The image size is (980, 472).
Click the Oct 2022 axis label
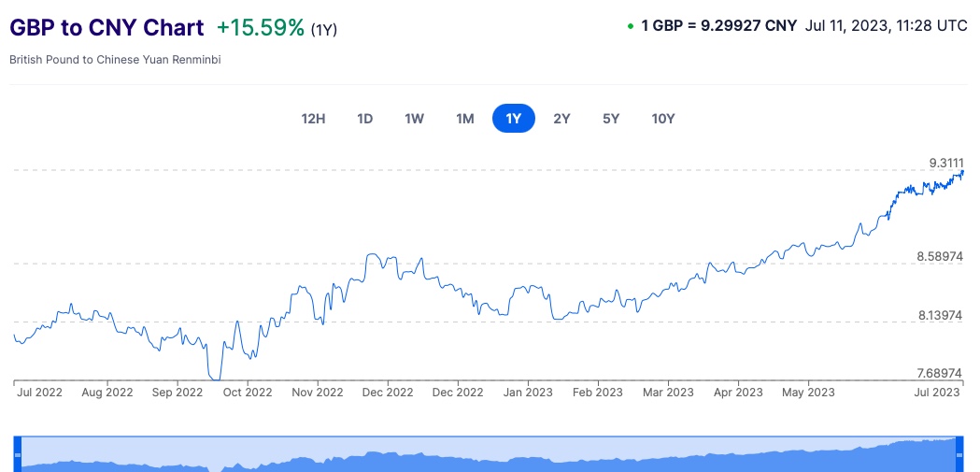[248, 392]
